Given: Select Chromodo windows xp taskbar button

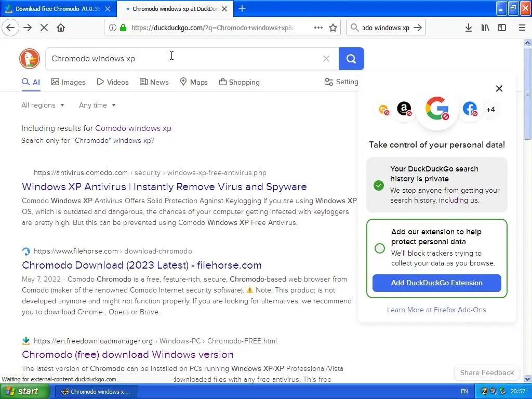Looking at the screenshot, I should (96, 392).
